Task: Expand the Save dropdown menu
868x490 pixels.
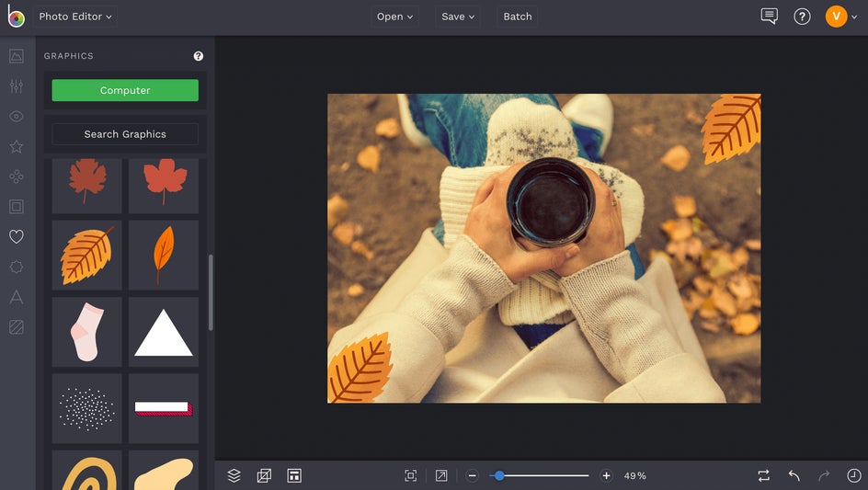Action: 458,17
